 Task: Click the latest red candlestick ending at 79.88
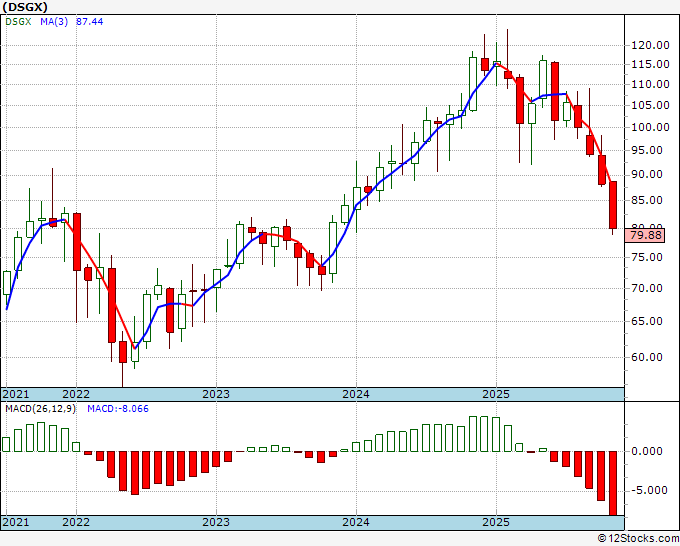613,205
